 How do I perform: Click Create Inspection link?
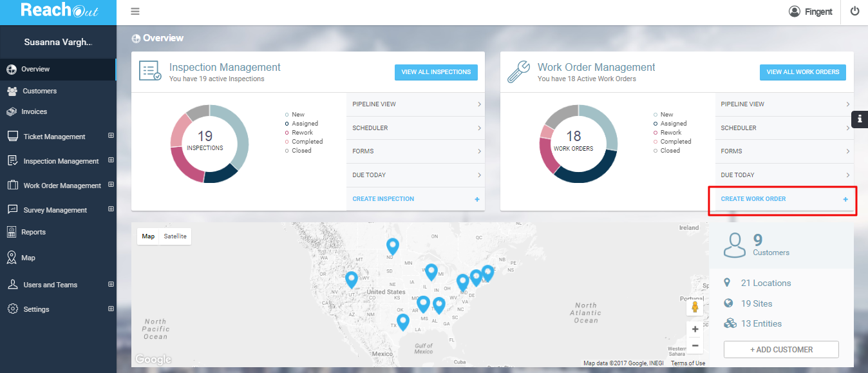click(383, 199)
